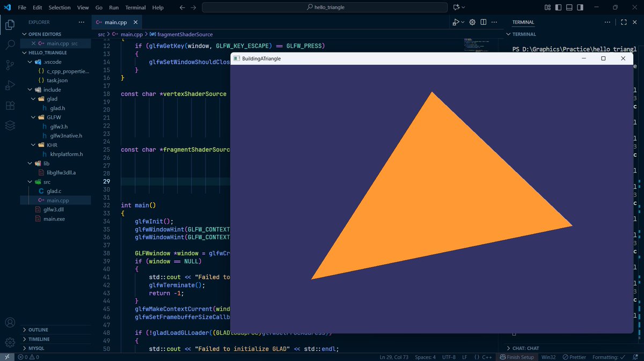Click UTF-8 encoding in status bar
Screen dimensions: 644x361
[x=448, y=357]
